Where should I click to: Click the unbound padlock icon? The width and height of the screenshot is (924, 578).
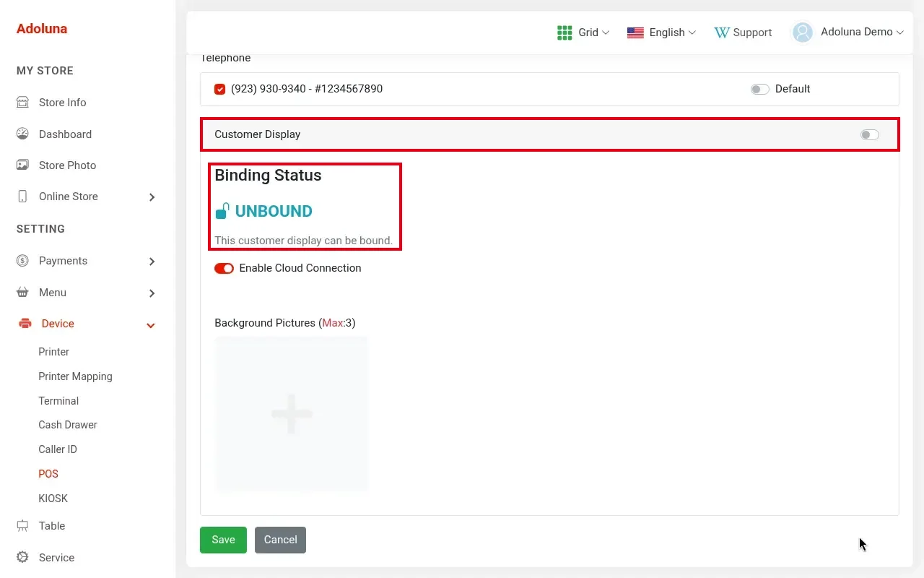pos(222,211)
